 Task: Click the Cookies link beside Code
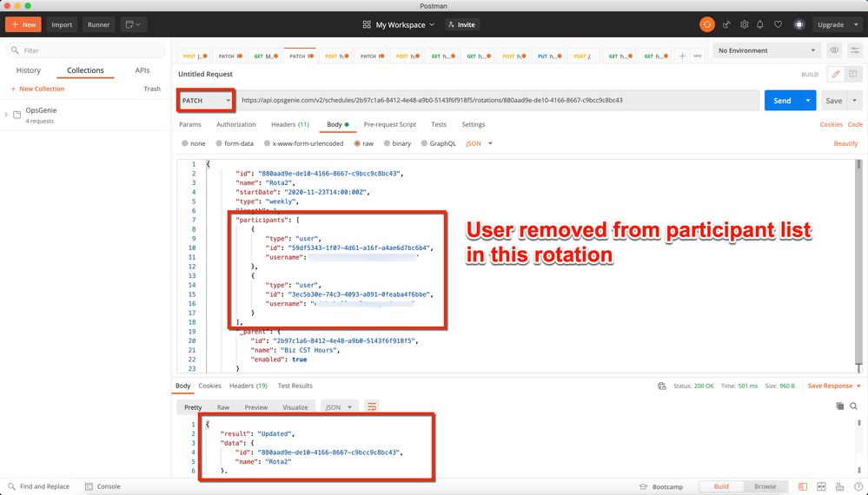pos(831,124)
